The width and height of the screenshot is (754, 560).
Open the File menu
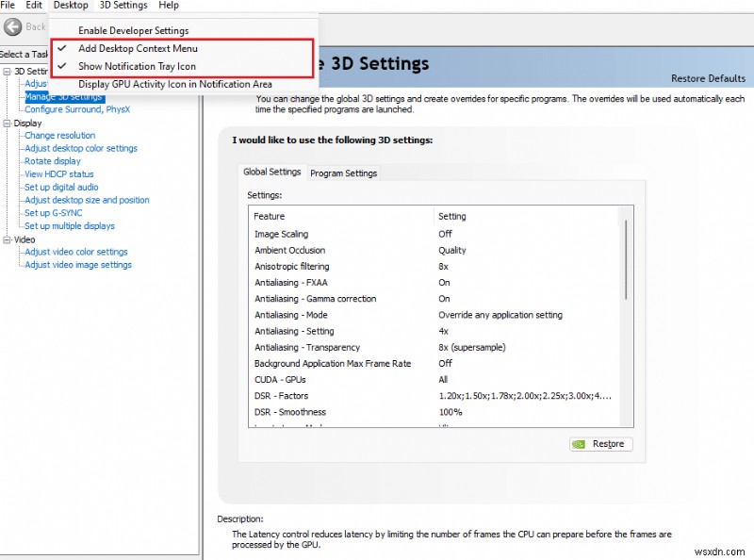8,5
